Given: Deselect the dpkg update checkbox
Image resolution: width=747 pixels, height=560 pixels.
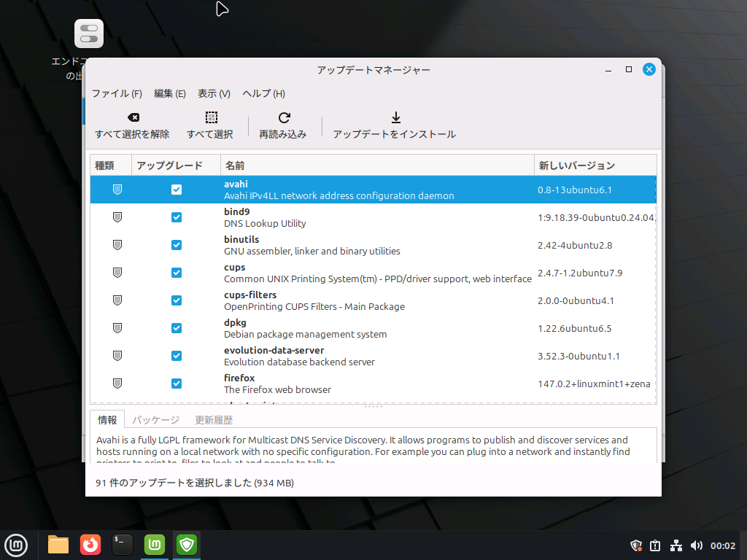Looking at the screenshot, I should point(177,328).
